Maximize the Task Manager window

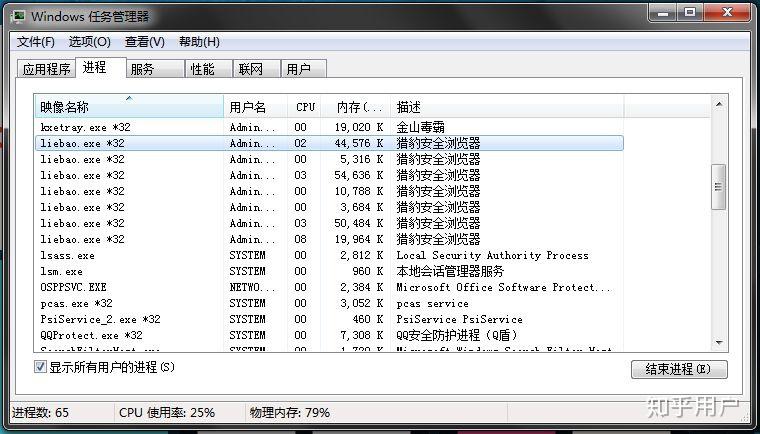click(690, 13)
